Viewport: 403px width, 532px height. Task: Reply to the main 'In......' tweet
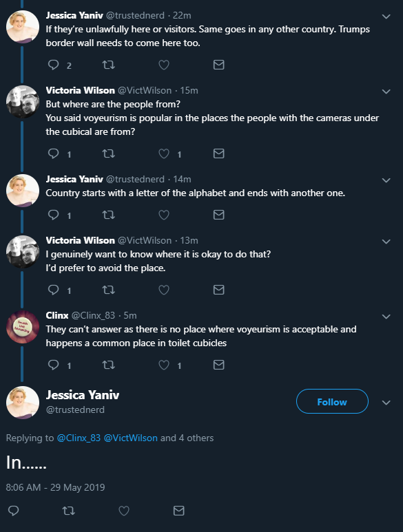[x=14, y=511]
